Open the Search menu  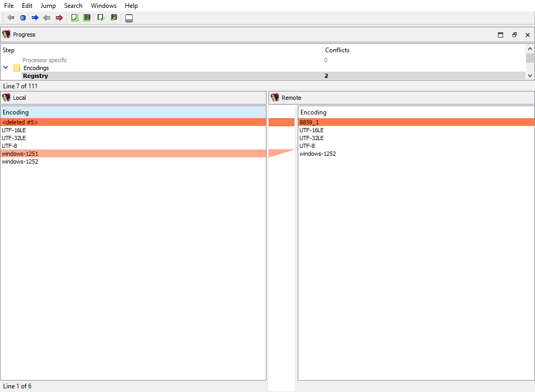tap(73, 6)
